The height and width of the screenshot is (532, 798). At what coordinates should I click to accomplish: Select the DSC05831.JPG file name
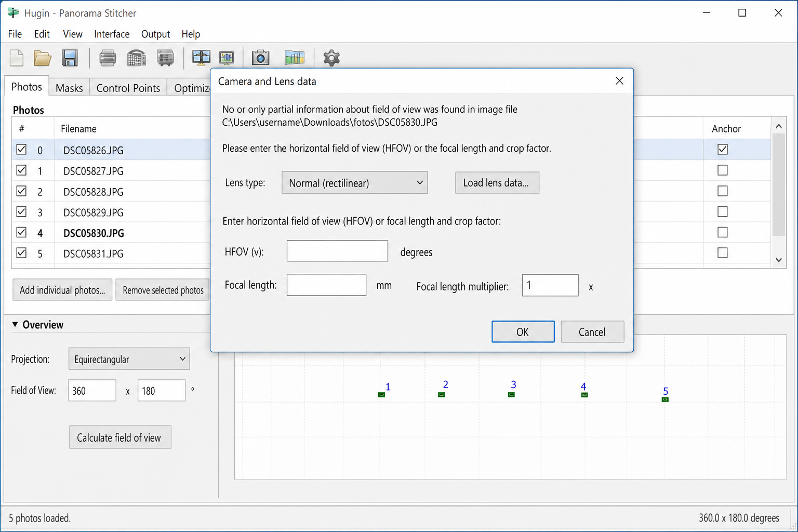[x=94, y=254]
